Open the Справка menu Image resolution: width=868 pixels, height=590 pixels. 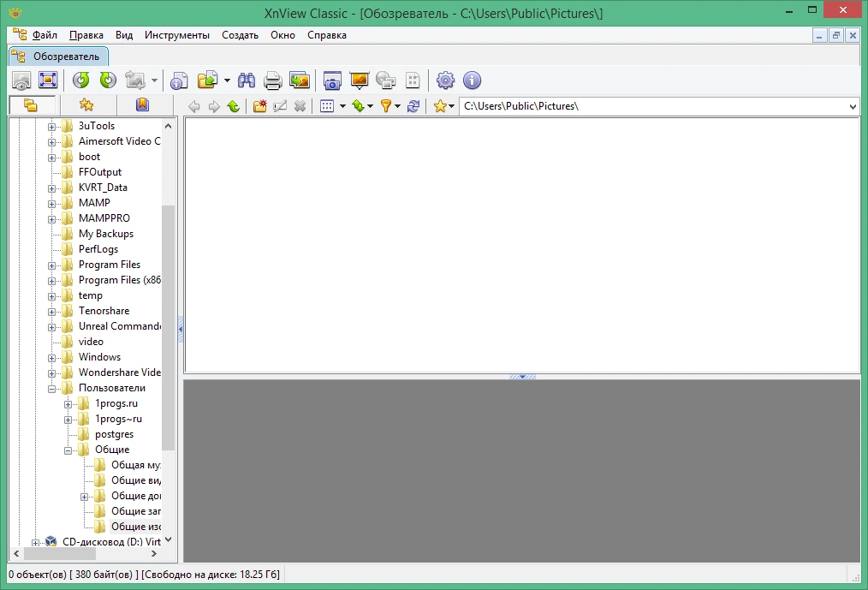click(327, 35)
